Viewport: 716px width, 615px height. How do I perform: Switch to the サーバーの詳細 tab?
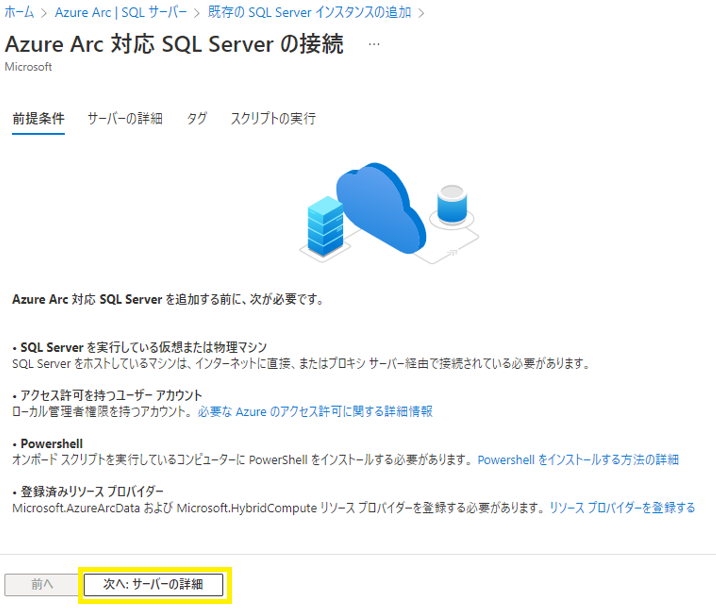125,119
